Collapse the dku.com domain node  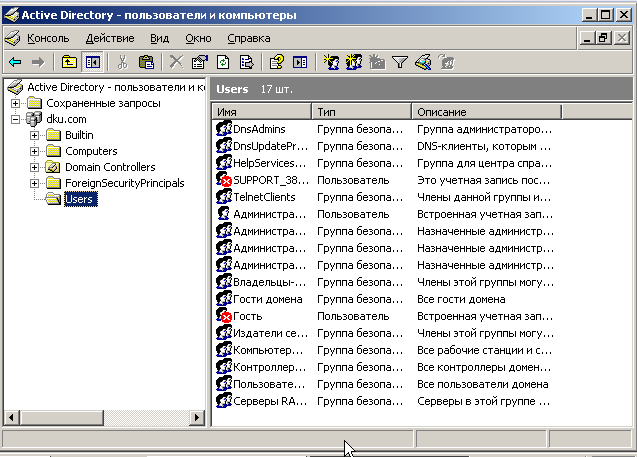pyautogui.click(x=15, y=119)
